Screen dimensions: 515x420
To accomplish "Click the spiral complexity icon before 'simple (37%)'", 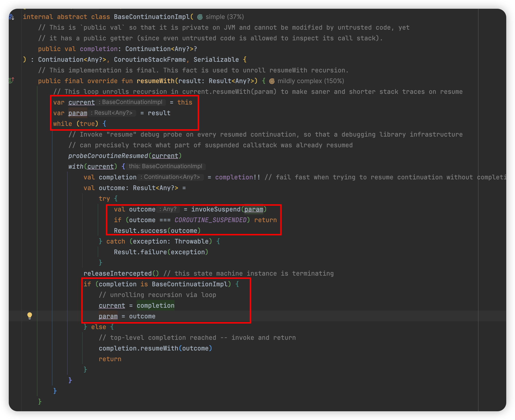I will coord(200,17).
